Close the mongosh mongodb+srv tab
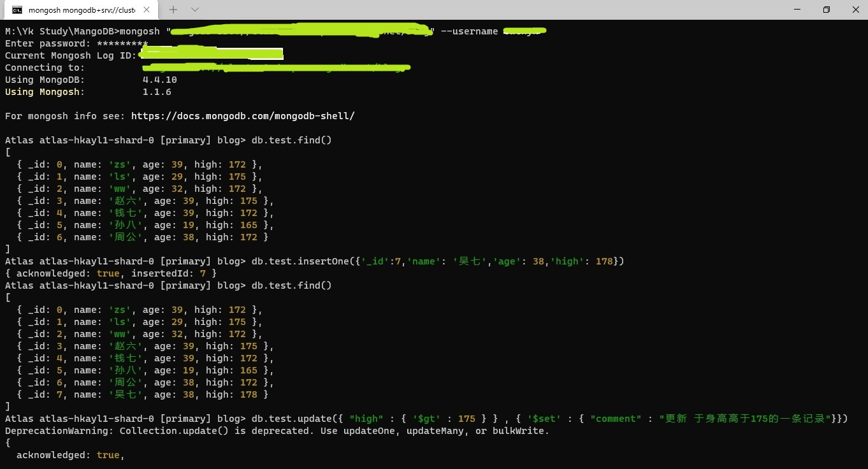The image size is (868, 469). pos(147,10)
